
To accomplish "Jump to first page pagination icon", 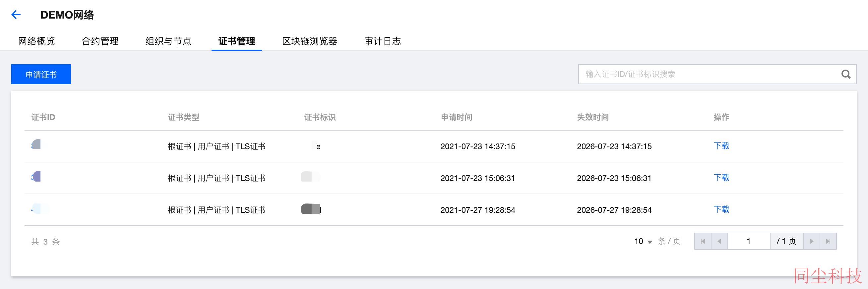I will coord(703,241).
